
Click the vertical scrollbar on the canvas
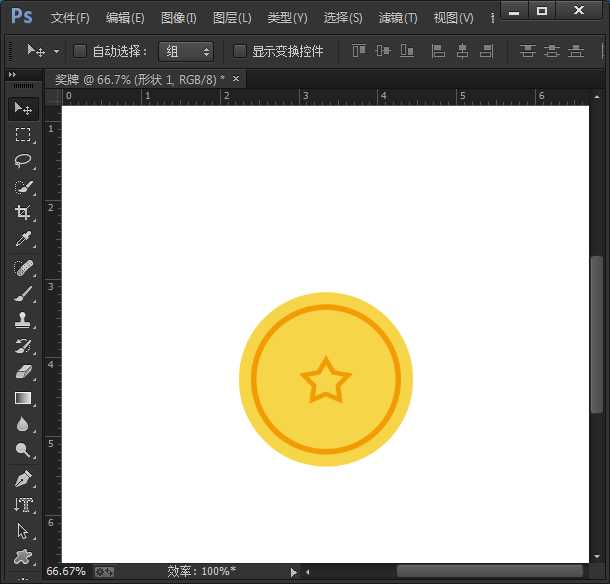pyautogui.click(x=597, y=330)
